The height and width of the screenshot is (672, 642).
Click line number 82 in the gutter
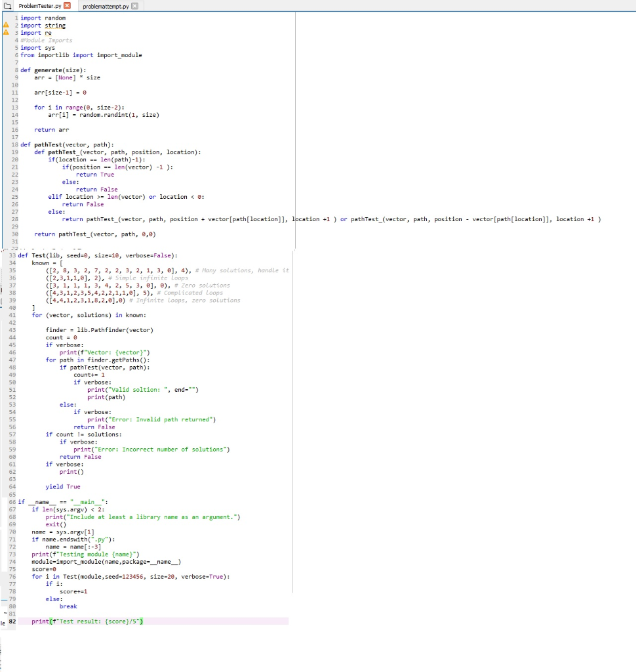coord(12,621)
